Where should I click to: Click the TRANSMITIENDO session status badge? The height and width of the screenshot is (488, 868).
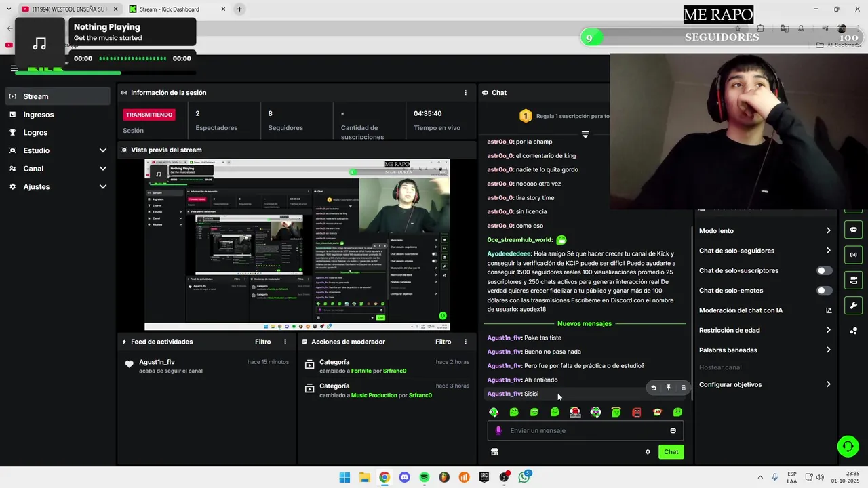(149, 115)
